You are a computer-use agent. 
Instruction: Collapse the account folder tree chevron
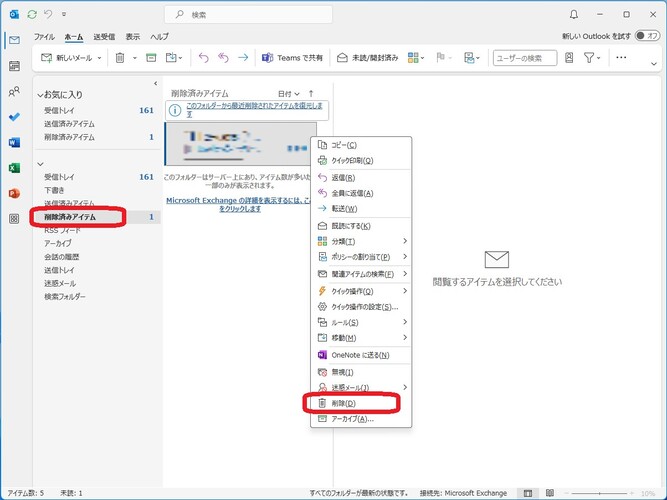pos(40,164)
